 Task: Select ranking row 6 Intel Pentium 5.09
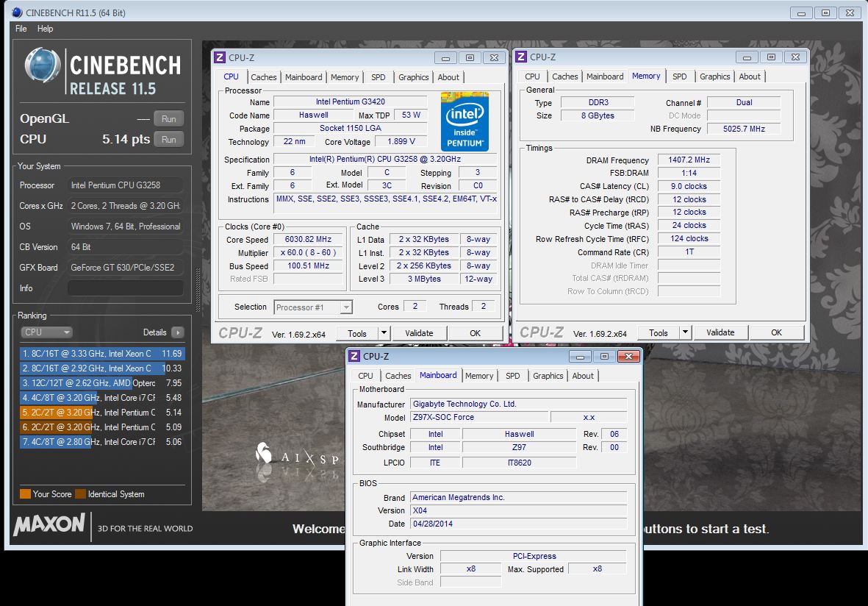click(x=102, y=427)
